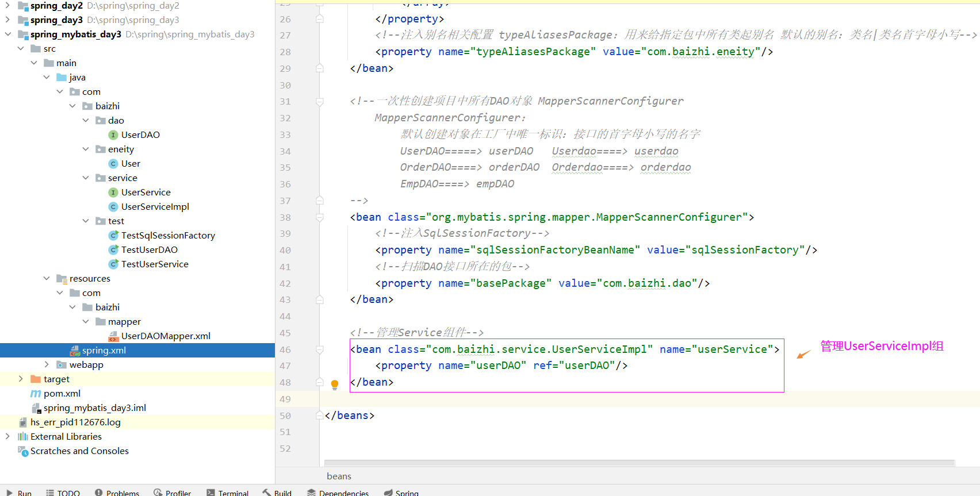Open the Problems tool window
The height and width of the screenshot is (496, 980).
pyautogui.click(x=117, y=493)
